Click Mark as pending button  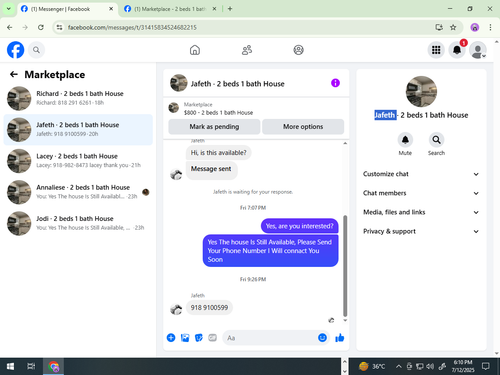(214, 127)
